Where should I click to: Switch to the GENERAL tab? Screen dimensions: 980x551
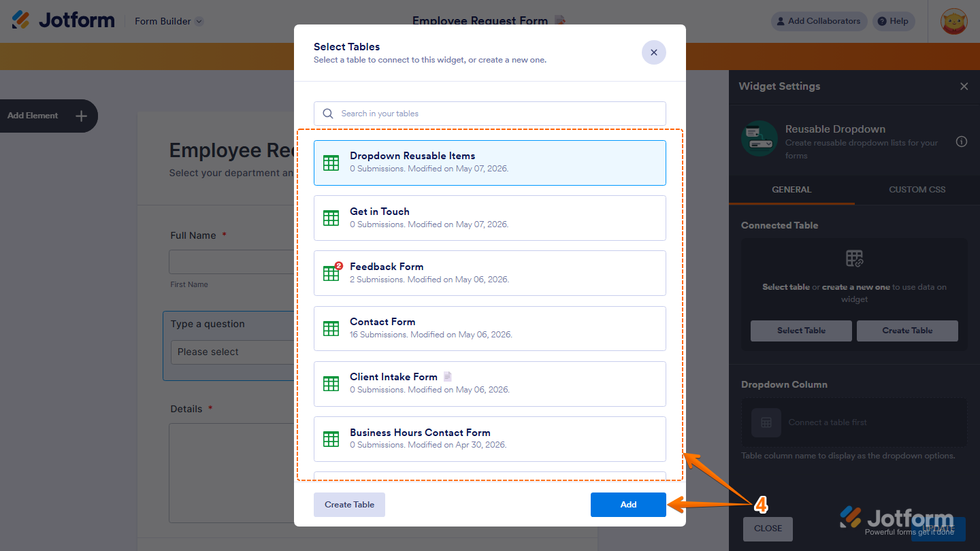[x=791, y=190]
